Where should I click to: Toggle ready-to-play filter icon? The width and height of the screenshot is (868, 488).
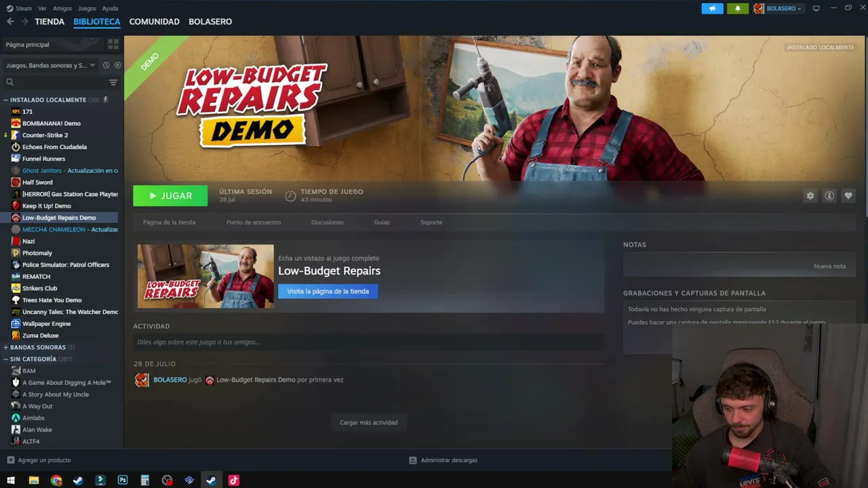point(117,65)
